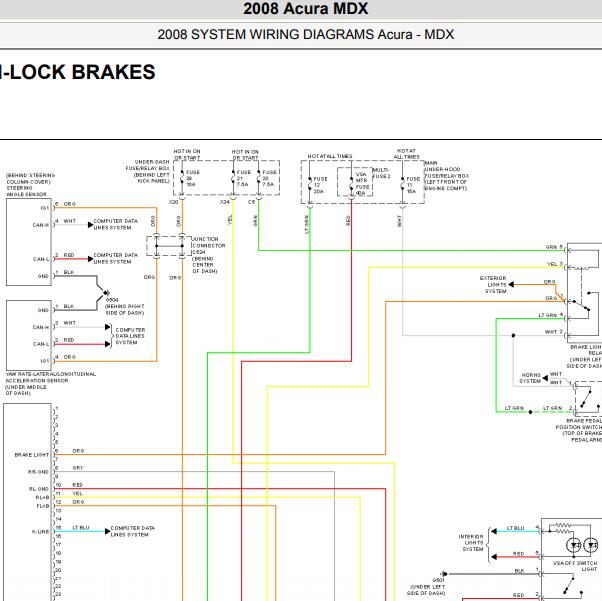Click 'LT BLU' wire label at K-LINE pin 15
This screenshot has width=602, height=601.
click(81, 528)
